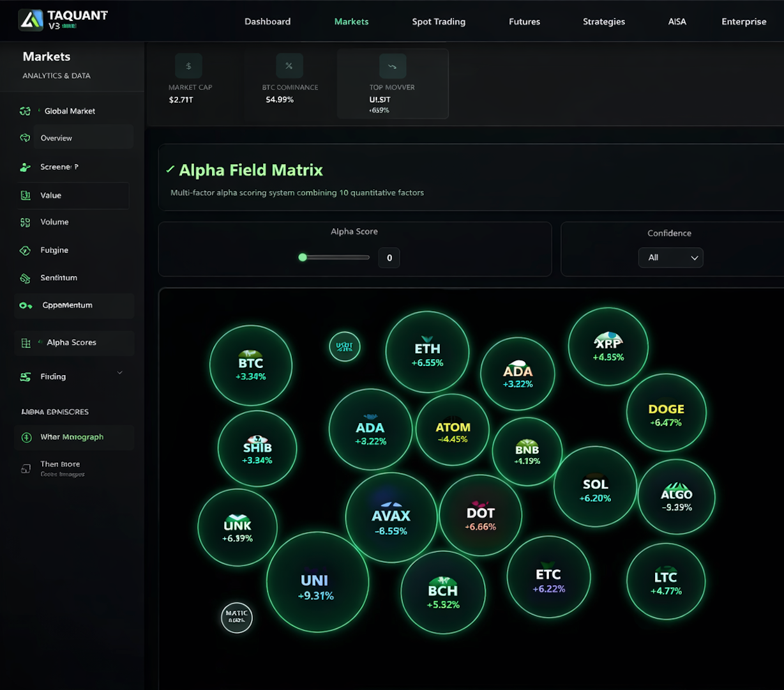The image size is (784, 690).
Task: Select the Value sidebar link
Action: tap(51, 195)
